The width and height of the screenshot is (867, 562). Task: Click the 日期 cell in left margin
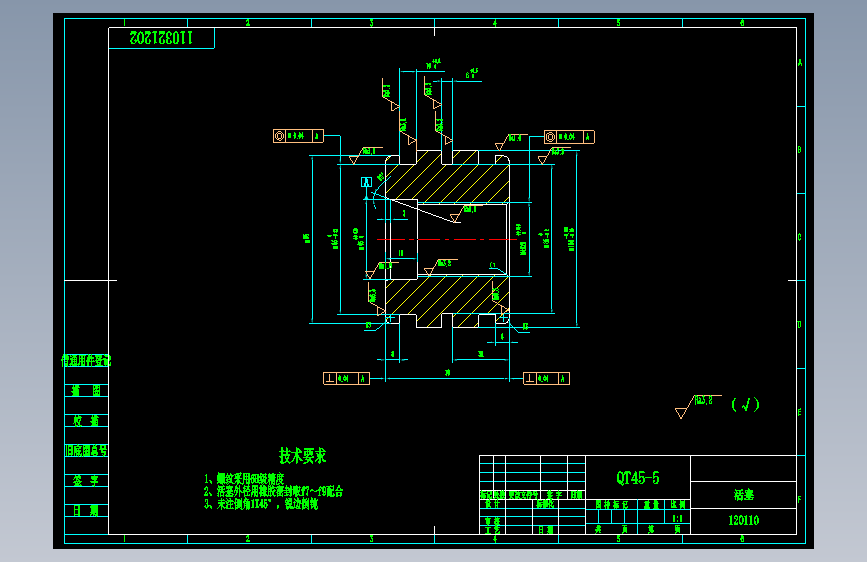[86, 511]
